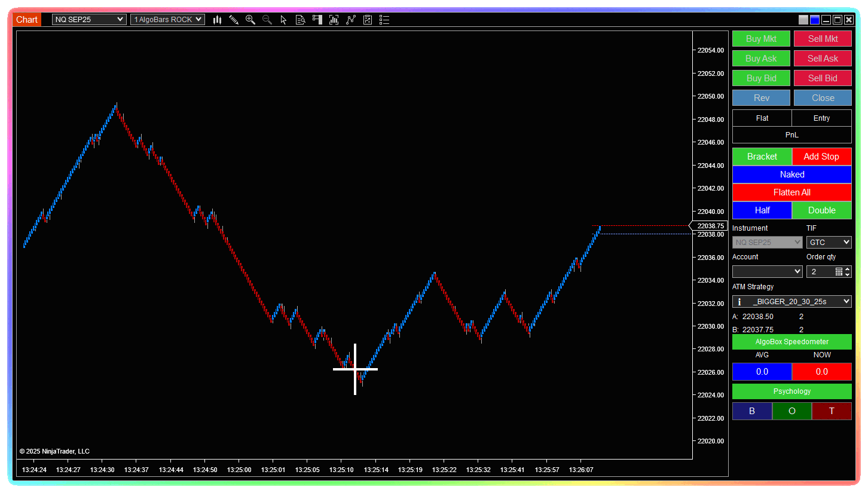
Task: Expand the 1 AlgoBars ROCK interval dropdown
Action: [167, 20]
